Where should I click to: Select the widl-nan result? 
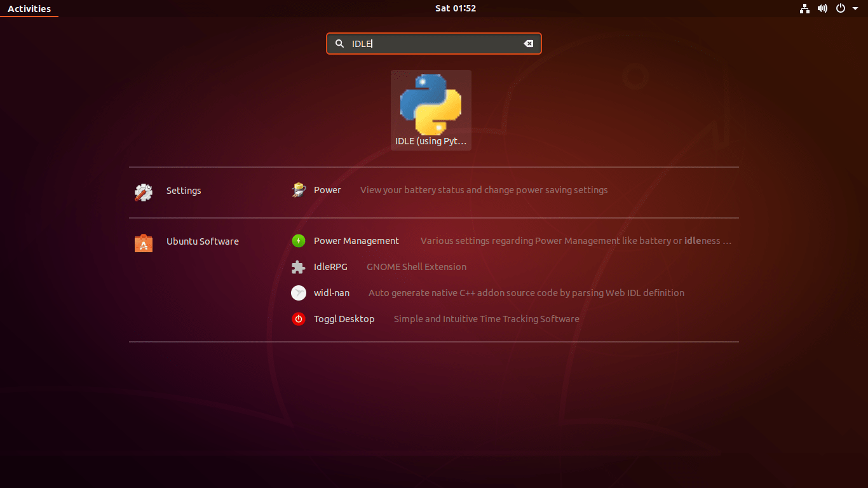tap(332, 293)
